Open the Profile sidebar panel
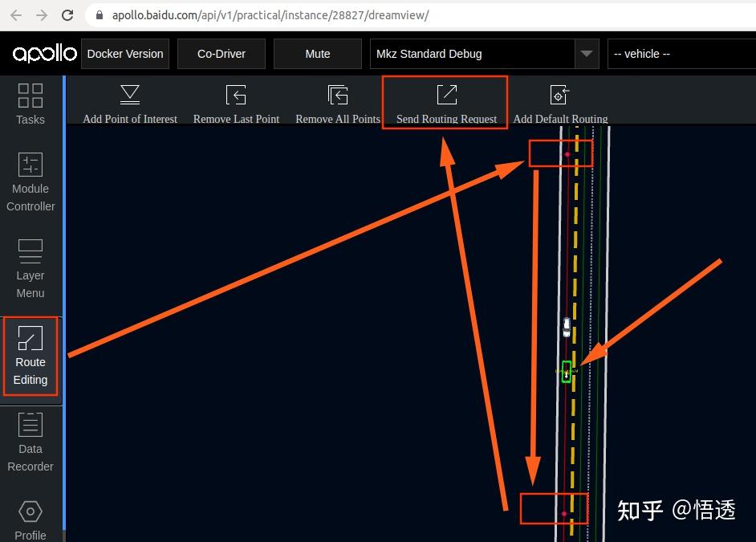Viewport: 756px width, 542px height. coord(30,520)
